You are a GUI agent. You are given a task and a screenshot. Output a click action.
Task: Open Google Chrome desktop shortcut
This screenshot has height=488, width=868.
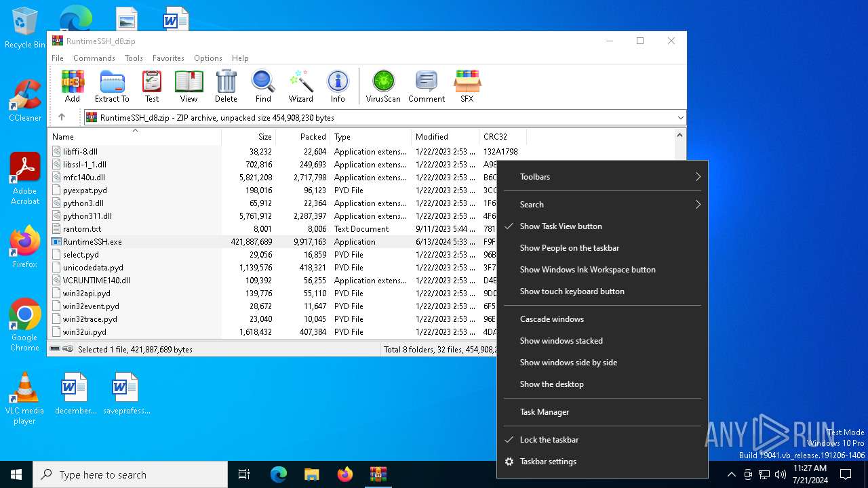pos(24,325)
